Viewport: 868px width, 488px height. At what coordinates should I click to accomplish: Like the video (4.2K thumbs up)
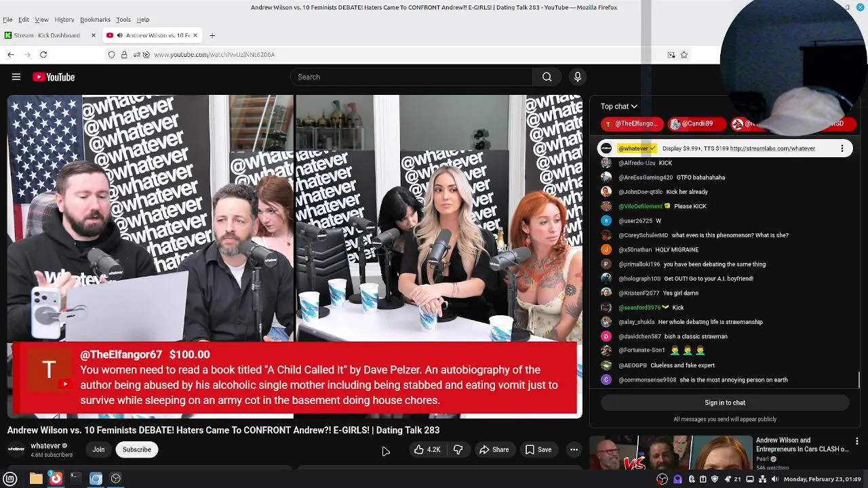(427, 449)
